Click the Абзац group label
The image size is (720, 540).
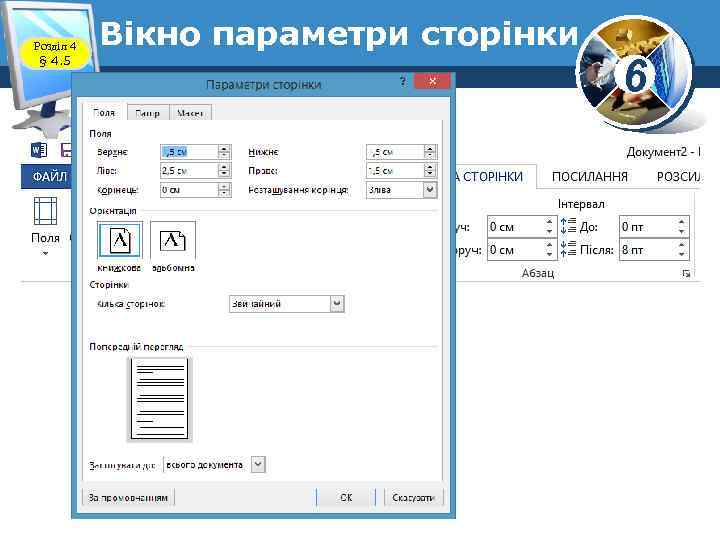tap(538, 273)
